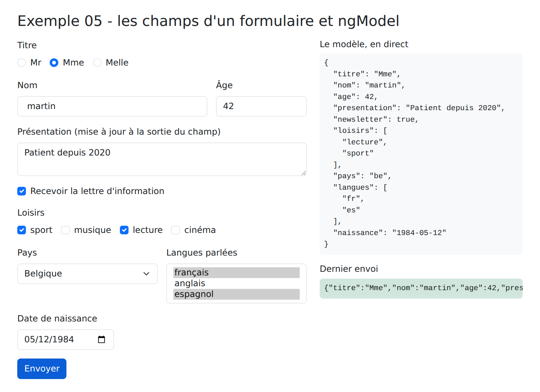Open the Pays country dropdown

(87, 274)
